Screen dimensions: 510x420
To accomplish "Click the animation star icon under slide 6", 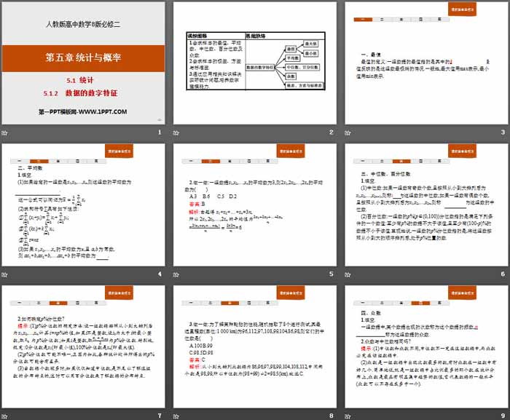I will pyautogui.click(x=348, y=274).
